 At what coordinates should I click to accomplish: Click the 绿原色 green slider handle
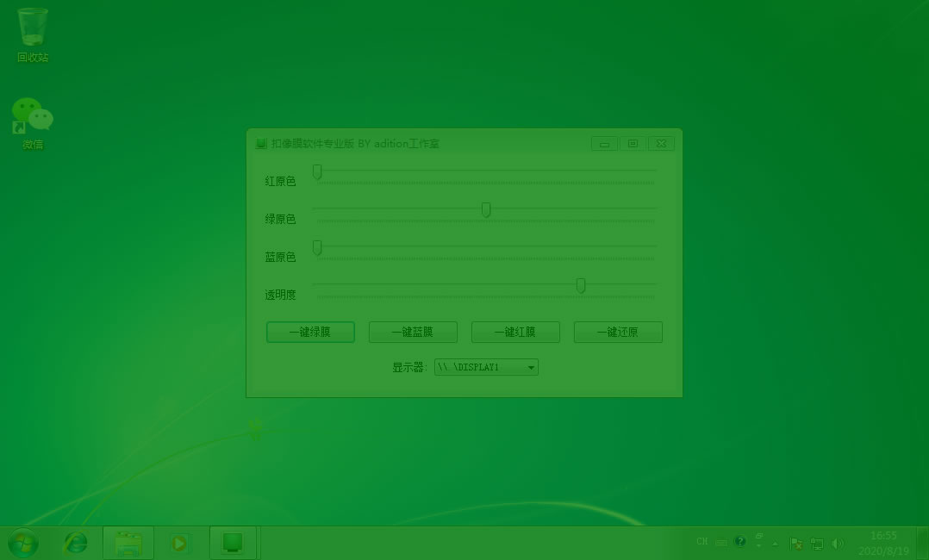tap(486, 209)
